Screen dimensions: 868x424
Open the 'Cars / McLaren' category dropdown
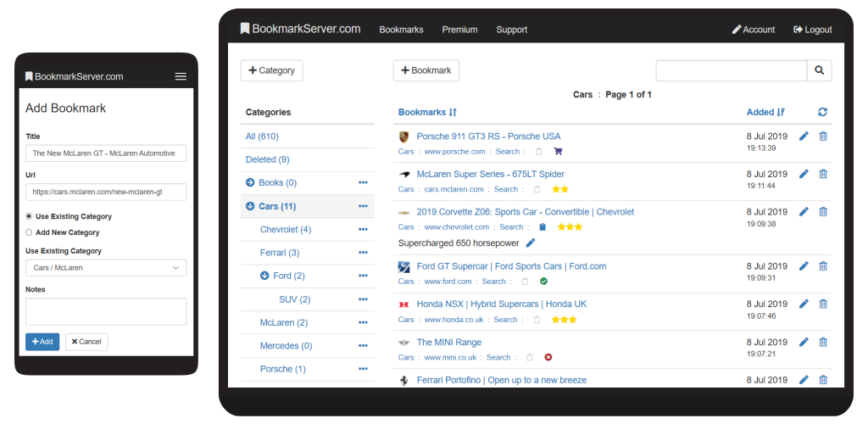(106, 268)
